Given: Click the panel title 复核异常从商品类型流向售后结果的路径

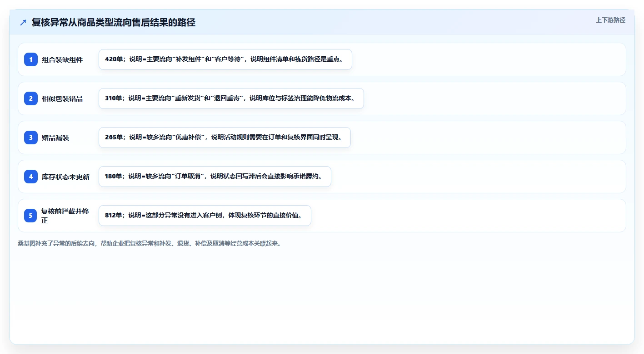Looking at the screenshot, I should point(114,23).
